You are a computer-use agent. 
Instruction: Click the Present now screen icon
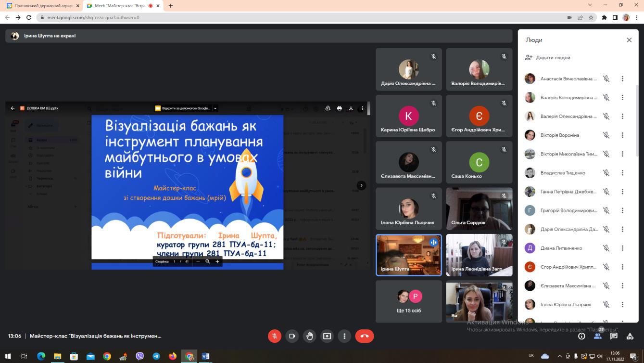(327, 336)
